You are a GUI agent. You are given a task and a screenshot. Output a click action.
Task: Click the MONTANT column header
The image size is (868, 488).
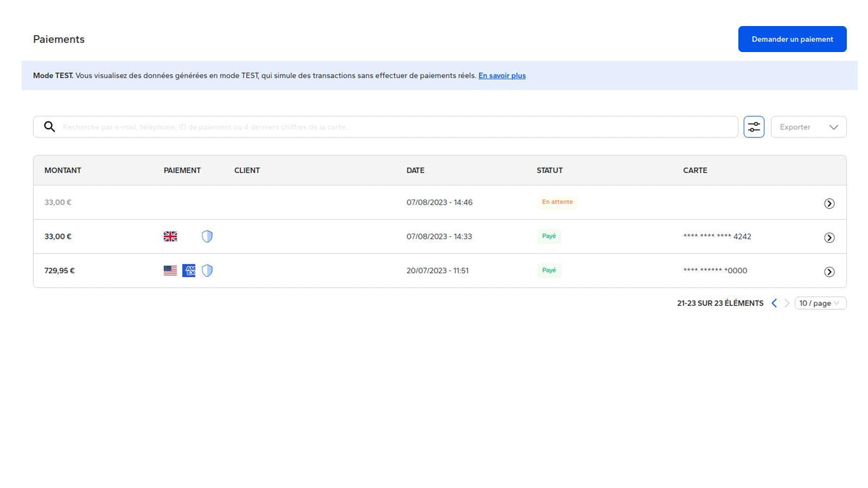[63, 171]
